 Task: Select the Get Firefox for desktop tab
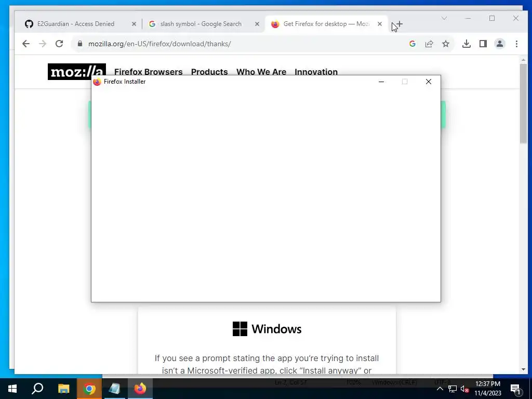click(x=326, y=24)
